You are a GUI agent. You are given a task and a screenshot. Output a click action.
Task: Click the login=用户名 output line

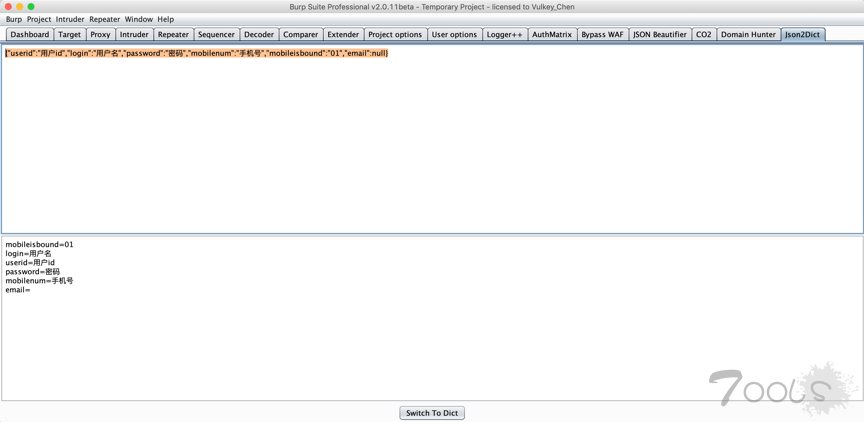pyautogui.click(x=28, y=253)
